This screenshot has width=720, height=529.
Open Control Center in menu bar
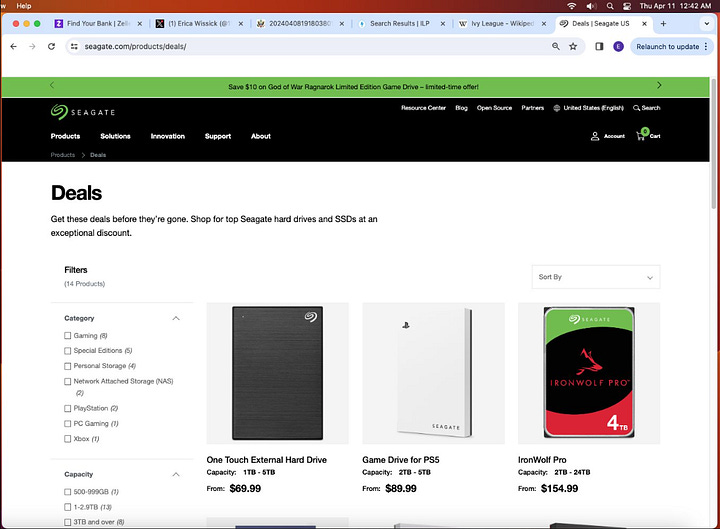click(x=627, y=6)
